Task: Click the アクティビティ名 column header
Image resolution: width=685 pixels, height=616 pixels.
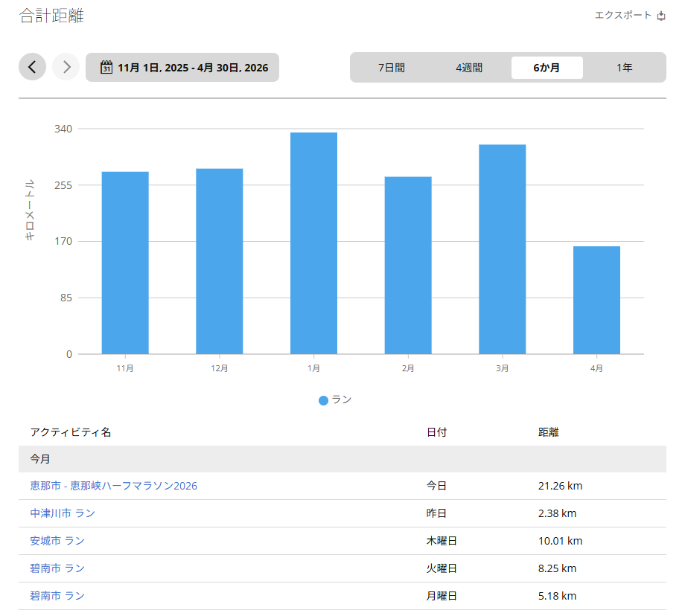Action: point(70,432)
